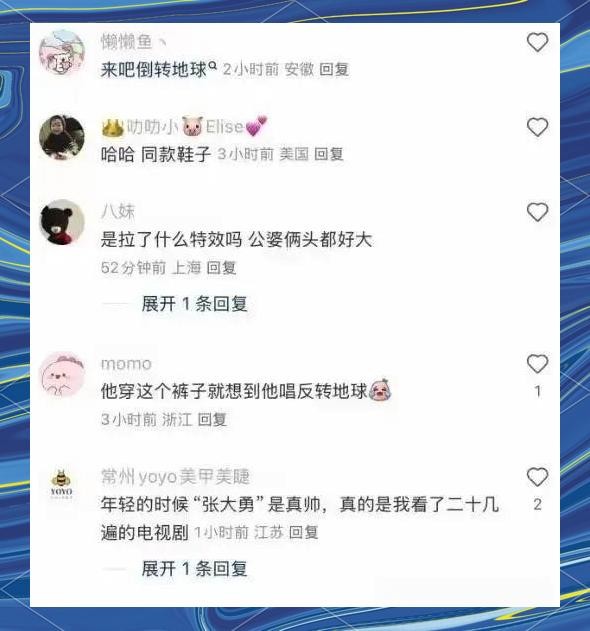Tap heart on 八妹's comment
This screenshot has height=631, width=590.
coord(537,212)
